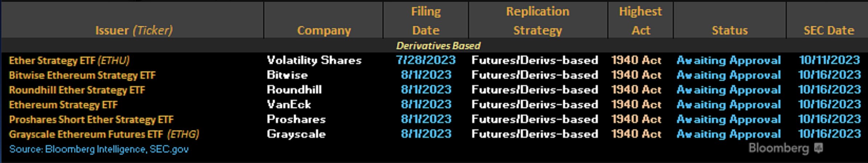This screenshot has width=868, height=163.
Task: Select the Status column header
Action: pyautogui.click(x=730, y=30)
